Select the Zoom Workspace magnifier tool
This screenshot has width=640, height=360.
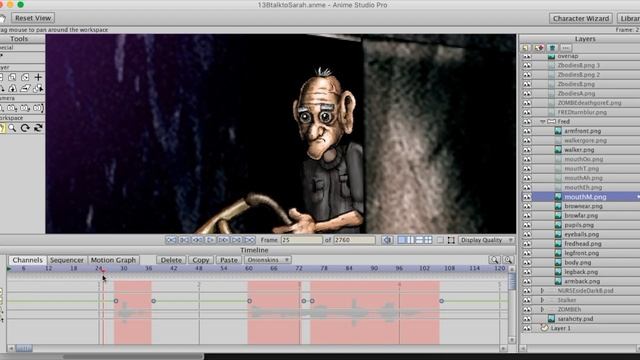point(12,128)
